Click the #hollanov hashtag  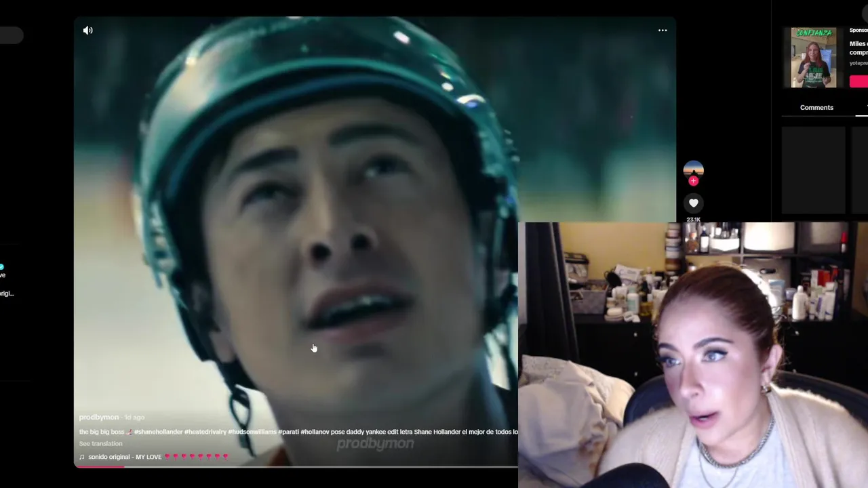(x=315, y=432)
